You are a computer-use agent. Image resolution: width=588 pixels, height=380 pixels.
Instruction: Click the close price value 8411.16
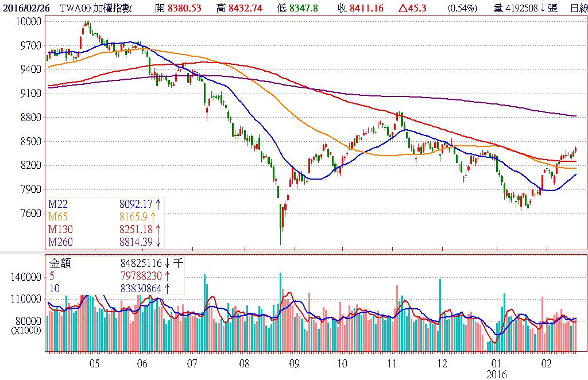pos(366,7)
